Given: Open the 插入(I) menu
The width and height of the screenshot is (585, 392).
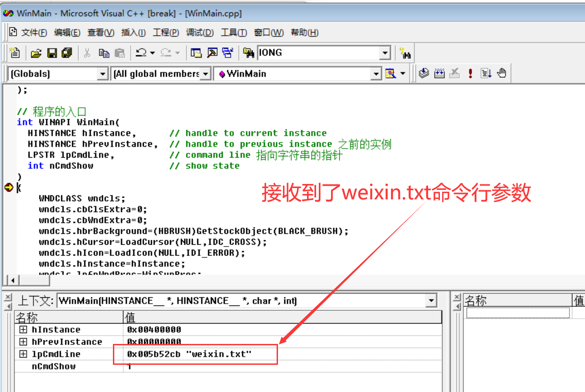Looking at the screenshot, I should click(x=133, y=33).
